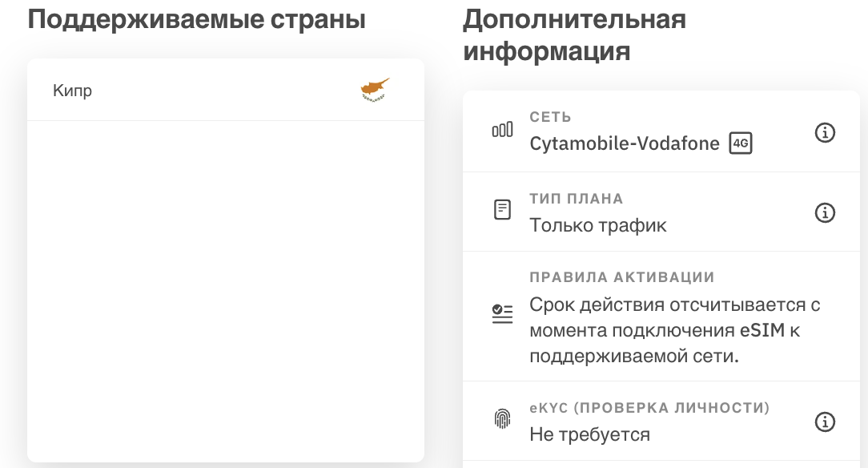Click the plan type document icon
Screen dimensions: 868x468
pos(502,210)
